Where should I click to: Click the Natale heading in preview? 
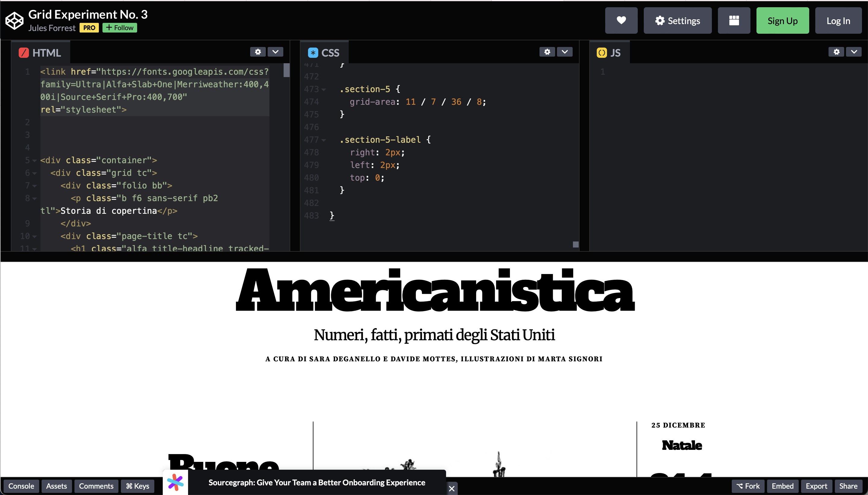tap(681, 445)
